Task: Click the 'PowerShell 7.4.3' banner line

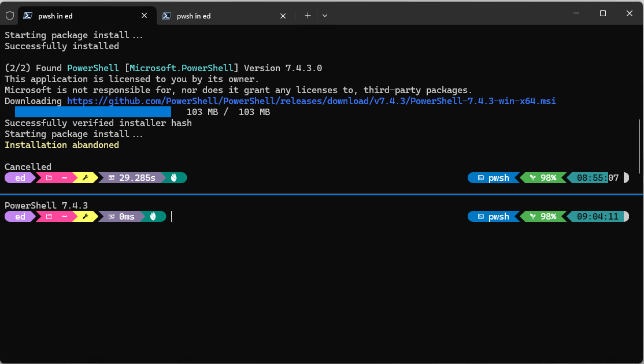Action: click(x=46, y=205)
